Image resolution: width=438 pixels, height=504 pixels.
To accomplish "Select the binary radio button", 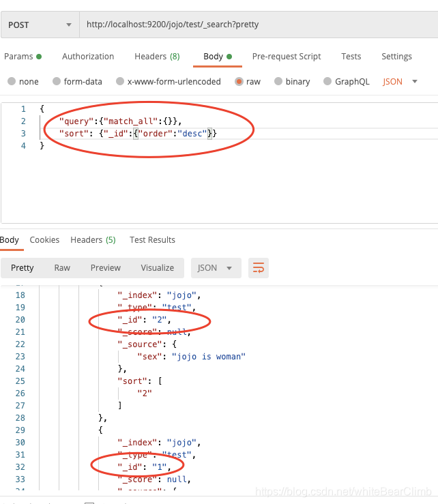I will (278, 81).
